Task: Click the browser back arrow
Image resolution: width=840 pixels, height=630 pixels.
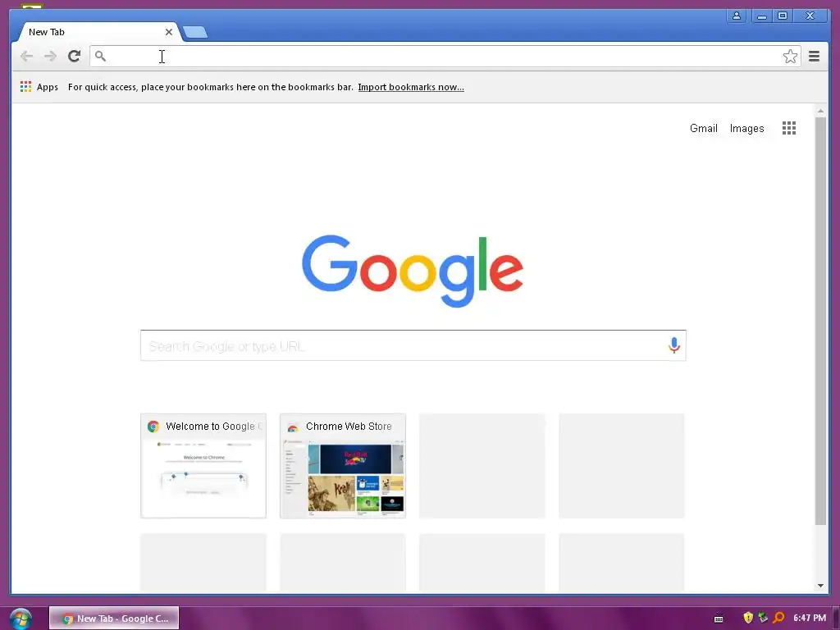Action: pos(26,56)
